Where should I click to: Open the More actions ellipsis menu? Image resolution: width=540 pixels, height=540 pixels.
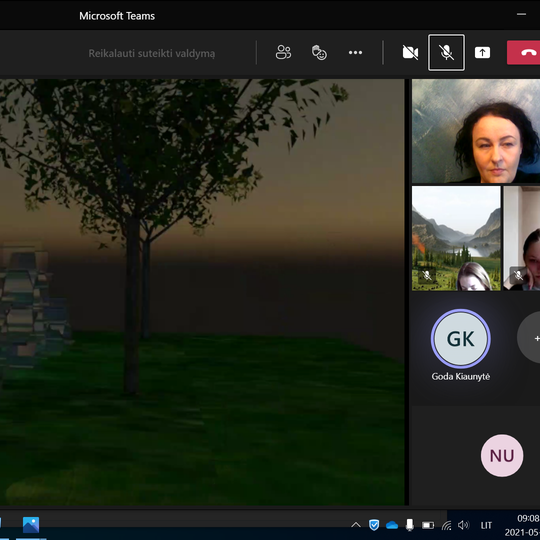click(x=355, y=52)
